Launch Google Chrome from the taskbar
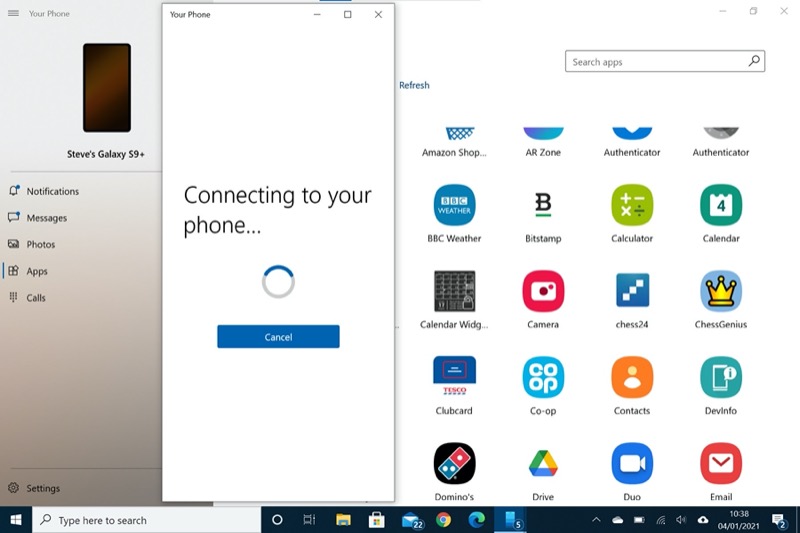 coord(443,520)
